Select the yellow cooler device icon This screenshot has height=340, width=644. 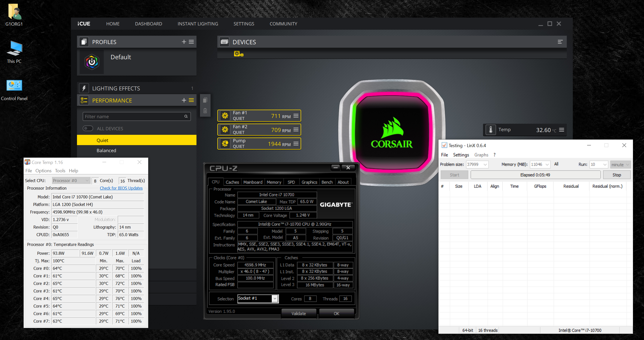pyautogui.click(x=238, y=54)
